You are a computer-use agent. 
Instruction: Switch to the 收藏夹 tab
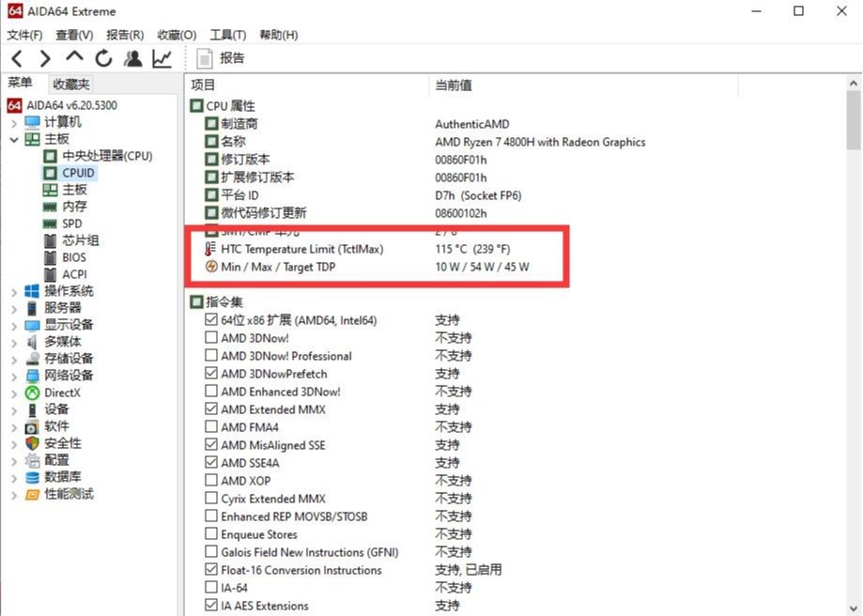(71, 85)
